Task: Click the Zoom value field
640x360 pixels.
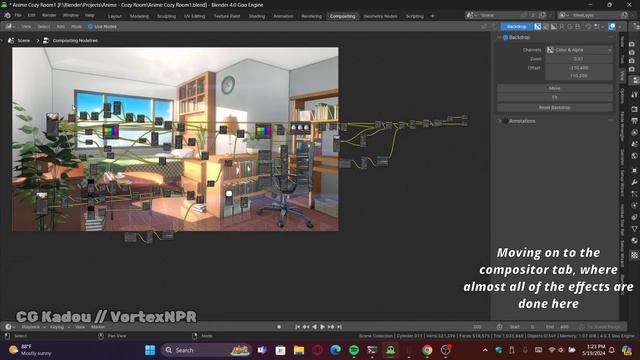Action: pyautogui.click(x=579, y=59)
